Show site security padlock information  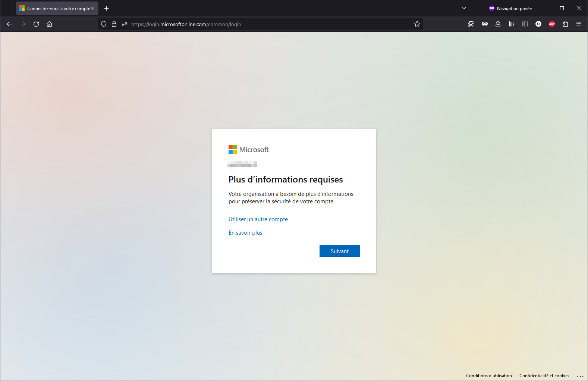pos(114,24)
